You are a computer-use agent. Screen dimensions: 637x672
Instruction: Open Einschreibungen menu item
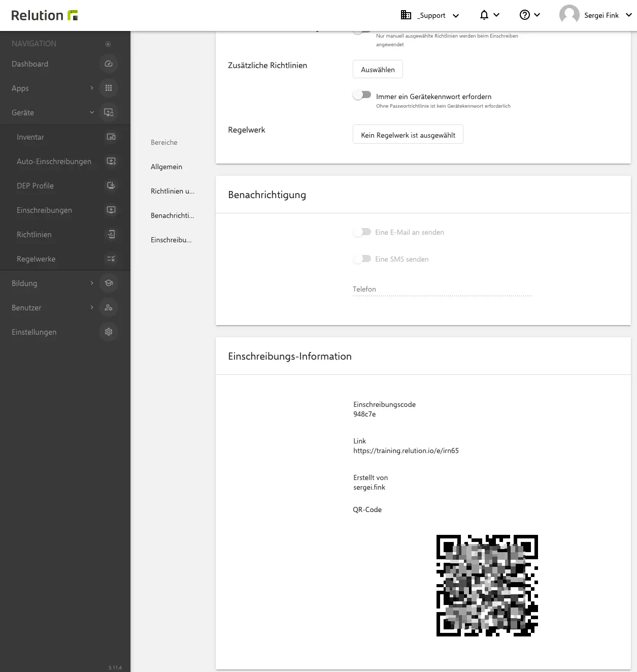coord(45,210)
